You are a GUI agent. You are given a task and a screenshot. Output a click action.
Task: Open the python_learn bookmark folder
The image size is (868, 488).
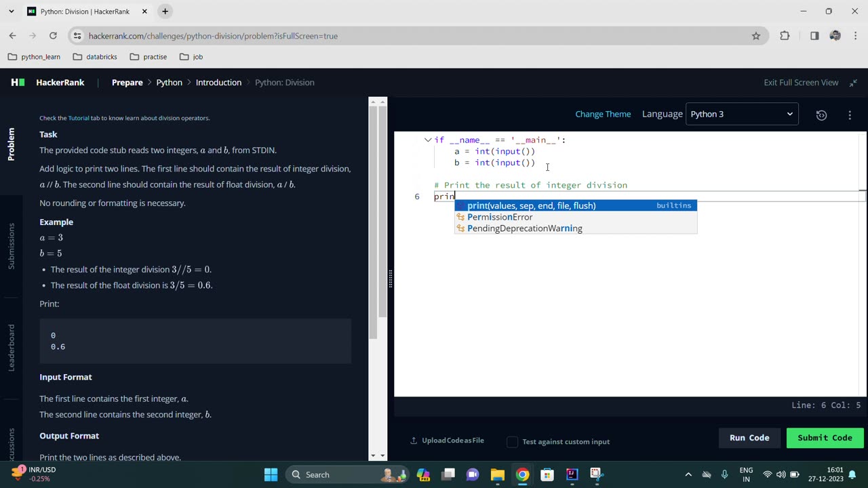[34, 57]
